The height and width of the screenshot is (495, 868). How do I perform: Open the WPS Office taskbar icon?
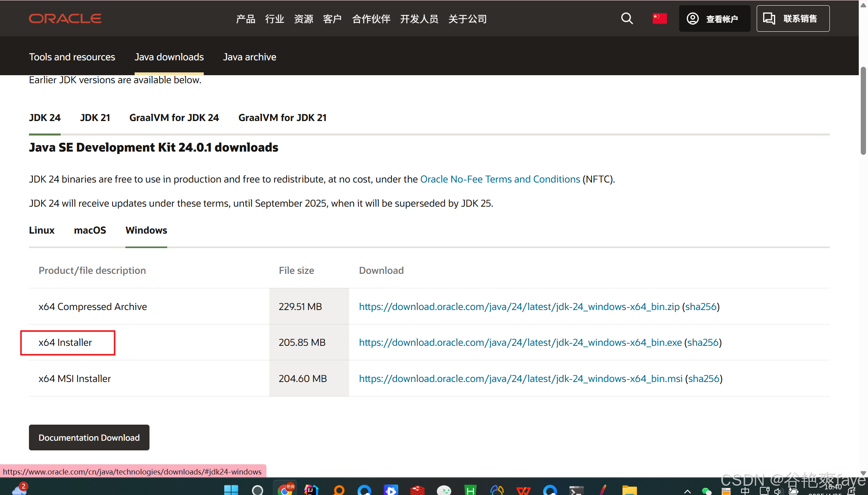click(x=524, y=490)
